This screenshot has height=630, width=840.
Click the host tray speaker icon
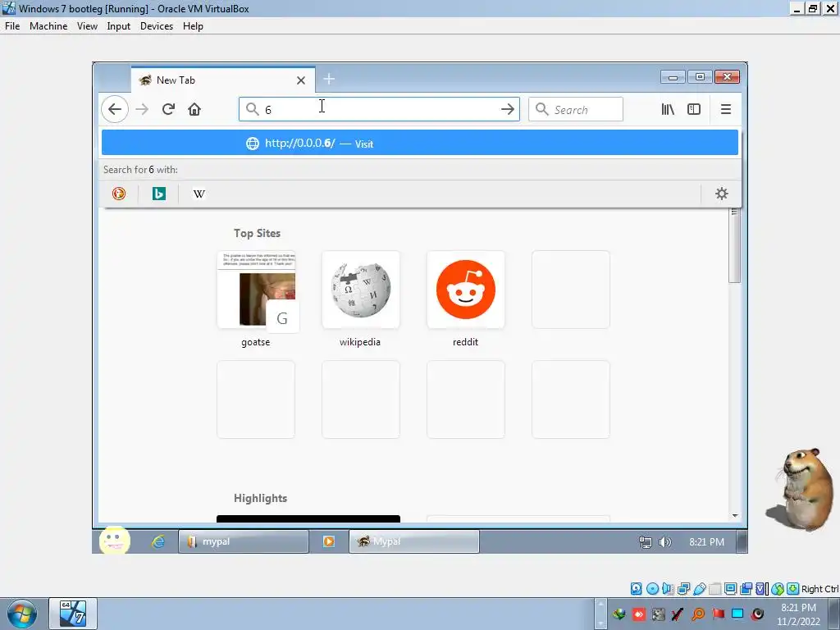[757, 614]
